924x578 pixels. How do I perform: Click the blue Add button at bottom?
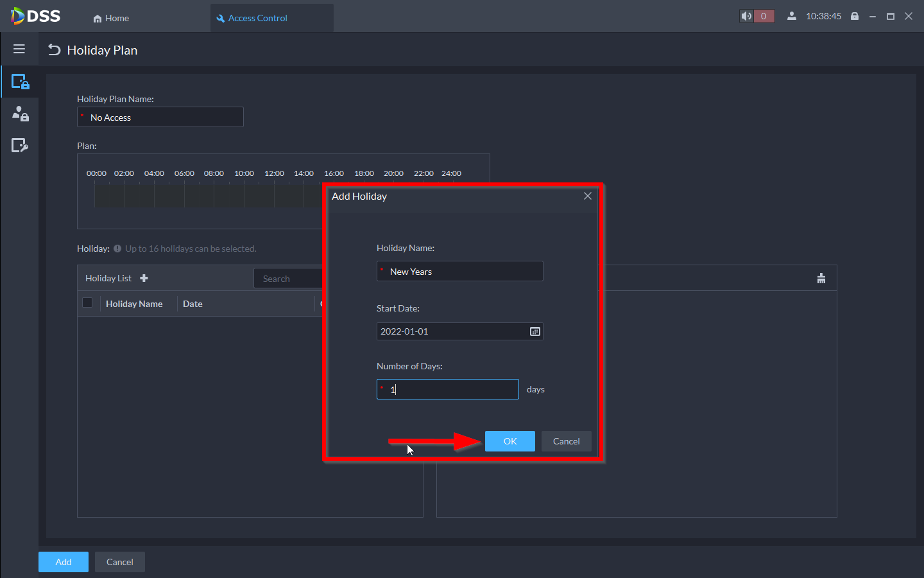pos(64,562)
